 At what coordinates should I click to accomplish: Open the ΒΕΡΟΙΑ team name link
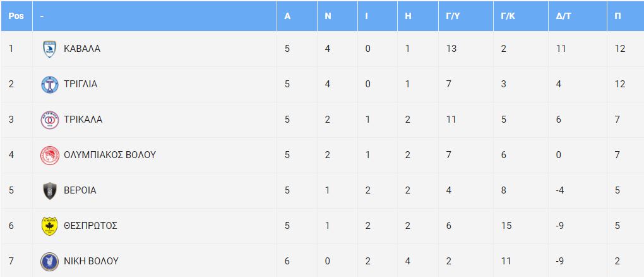(x=80, y=190)
